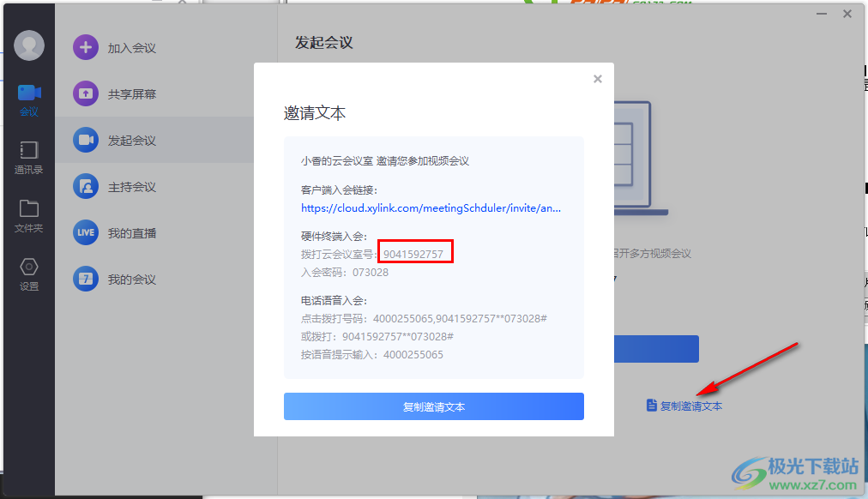This screenshot has height=499, width=868.
Task: Select 加入会议 menu item
Action: (x=131, y=48)
